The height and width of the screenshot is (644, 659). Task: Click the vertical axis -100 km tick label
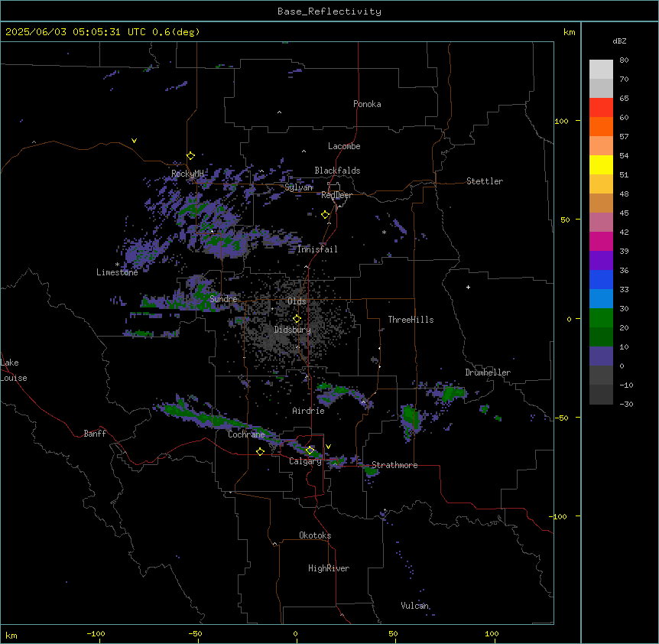click(559, 516)
